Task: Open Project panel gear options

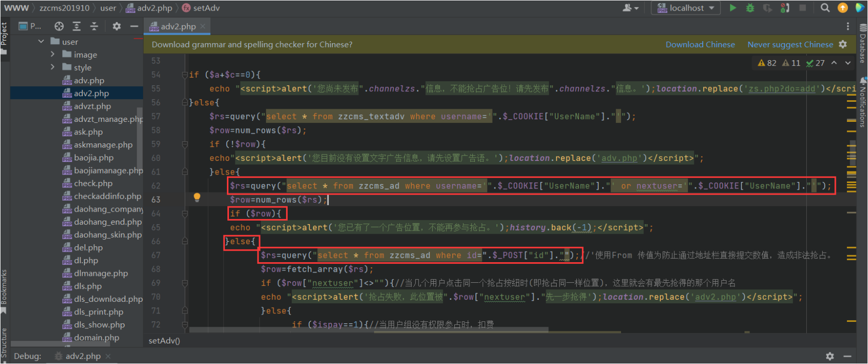Action: point(116,27)
